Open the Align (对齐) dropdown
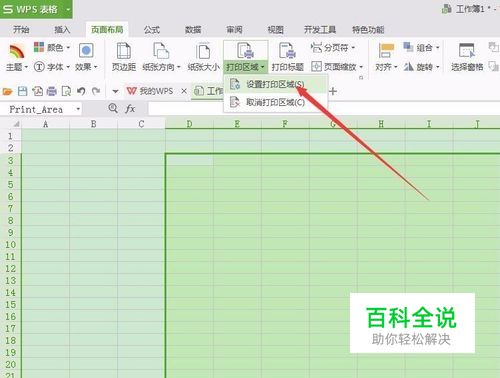Screen dimensions: 500x378 pos(386,67)
